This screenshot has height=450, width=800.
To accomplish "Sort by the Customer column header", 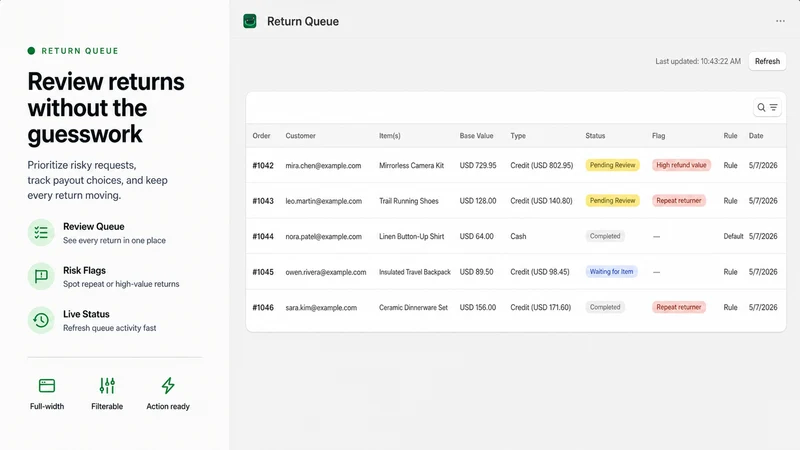I will pos(301,136).
